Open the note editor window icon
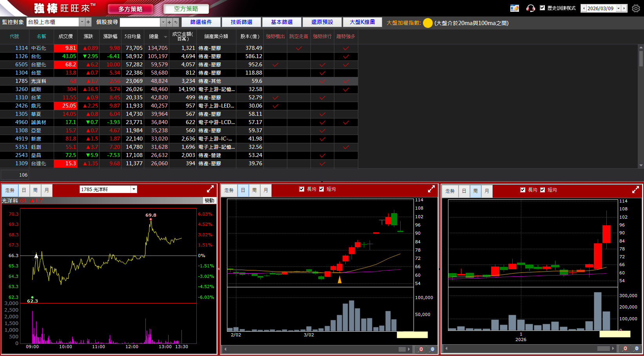The width and height of the screenshot is (644, 356). point(514,8)
